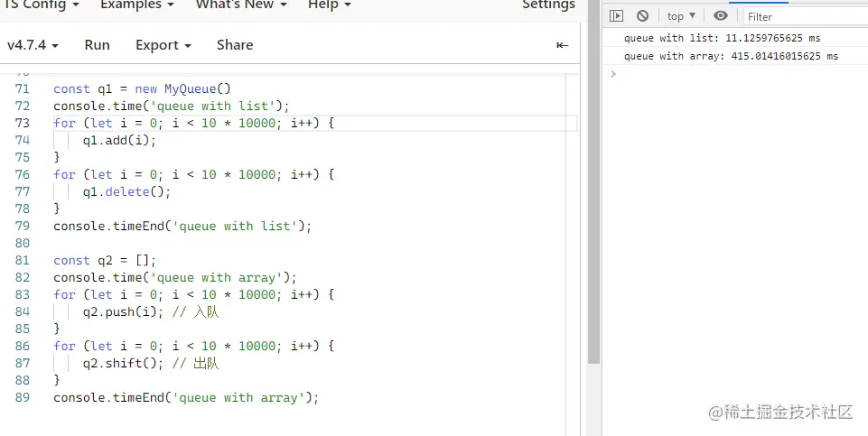The height and width of the screenshot is (436, 868).
Task: Collapse the editor sidebar arrow icon
Action: [563, 45]
